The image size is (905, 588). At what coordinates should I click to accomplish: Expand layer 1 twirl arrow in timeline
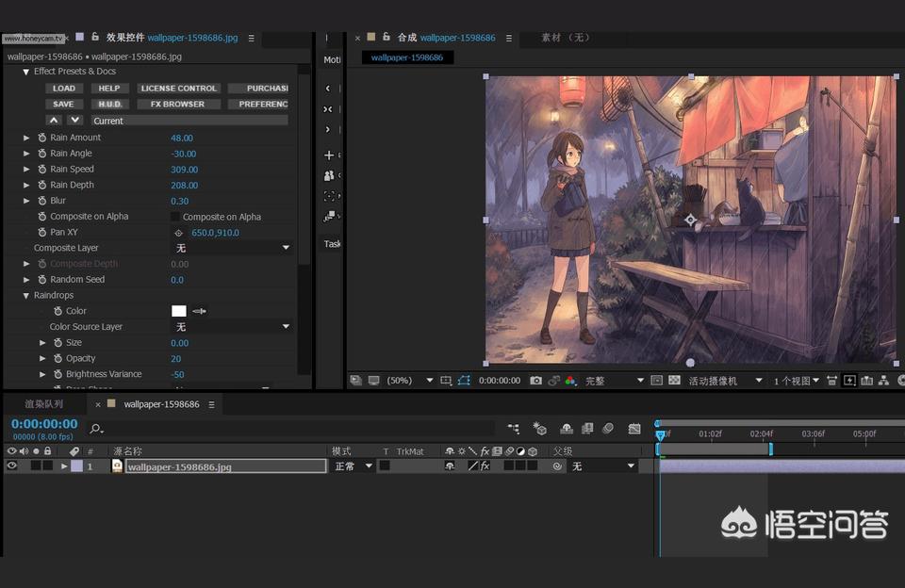pyautogui.click(x=64, y=465)
